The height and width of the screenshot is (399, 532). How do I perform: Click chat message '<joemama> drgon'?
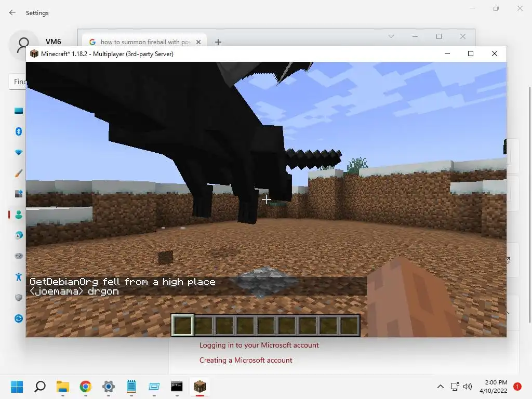click(x=74, y=291)
